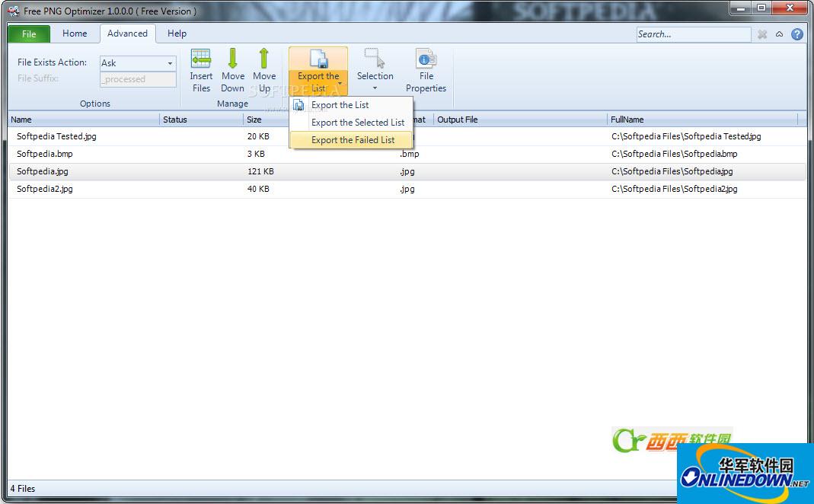
Task: Click the blue Help question mark icon
Action: coord(797,34)
